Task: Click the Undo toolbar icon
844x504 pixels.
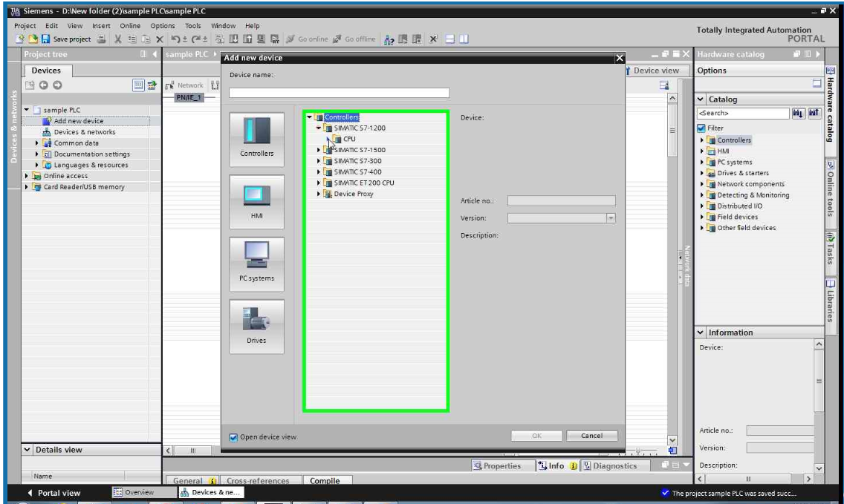Action: (x=176, y=36)
